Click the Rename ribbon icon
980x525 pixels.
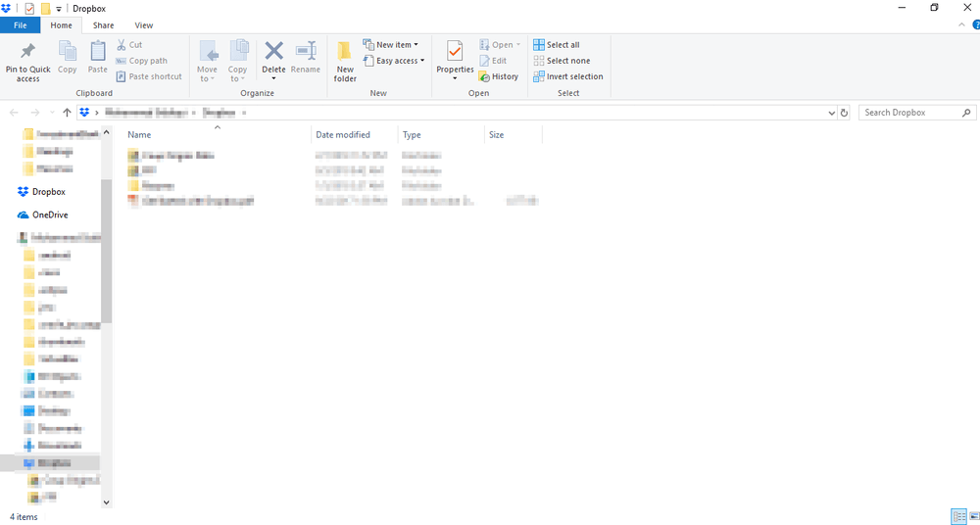tap(306, 51)
